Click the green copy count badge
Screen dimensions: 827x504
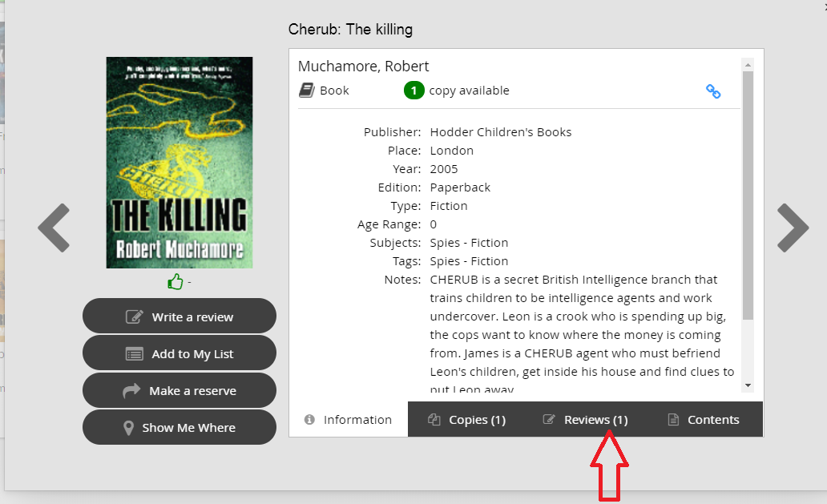(x=413, y=91)
